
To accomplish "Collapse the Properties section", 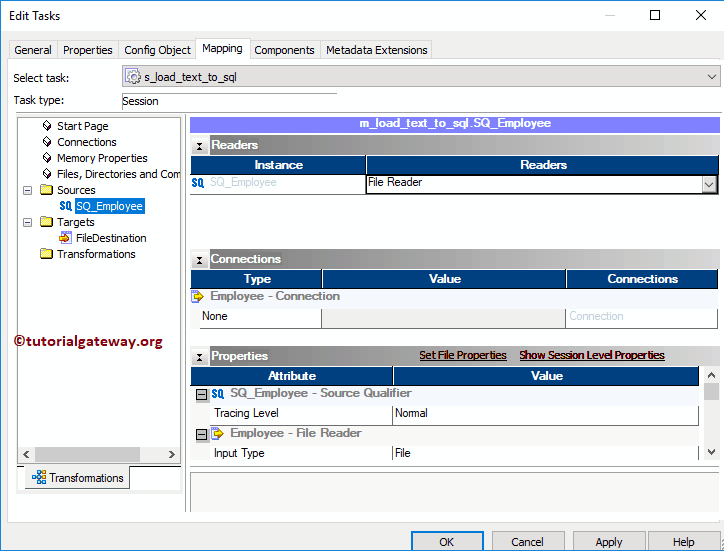I will coord(199,357).
